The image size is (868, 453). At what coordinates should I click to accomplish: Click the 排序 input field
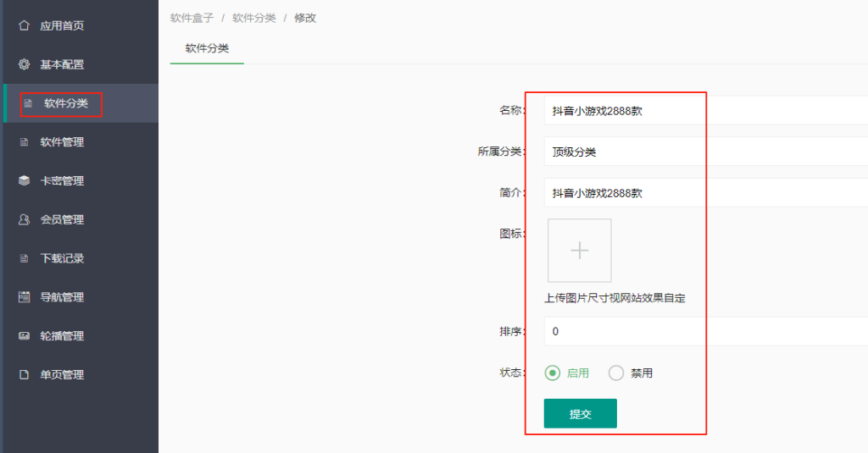pyautogui.click(x=706, y=331)
